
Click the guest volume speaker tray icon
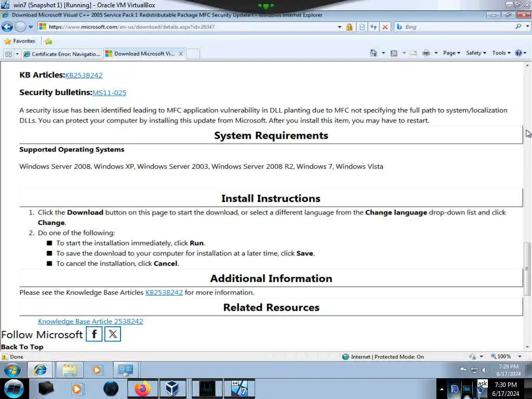click(485, 370)
